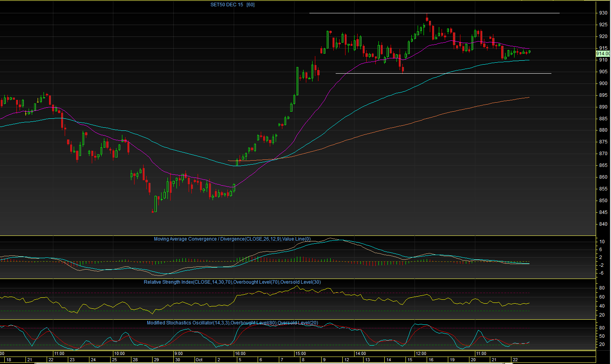Click the 28 date label on time axis
Viewport: 611px width, 364px height.
coord(135,360)
